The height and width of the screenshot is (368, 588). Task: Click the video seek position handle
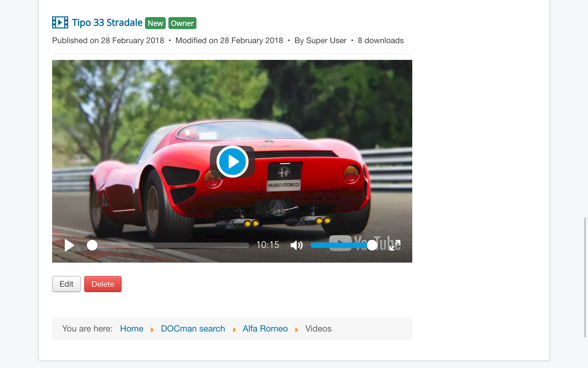click(92, 245)
